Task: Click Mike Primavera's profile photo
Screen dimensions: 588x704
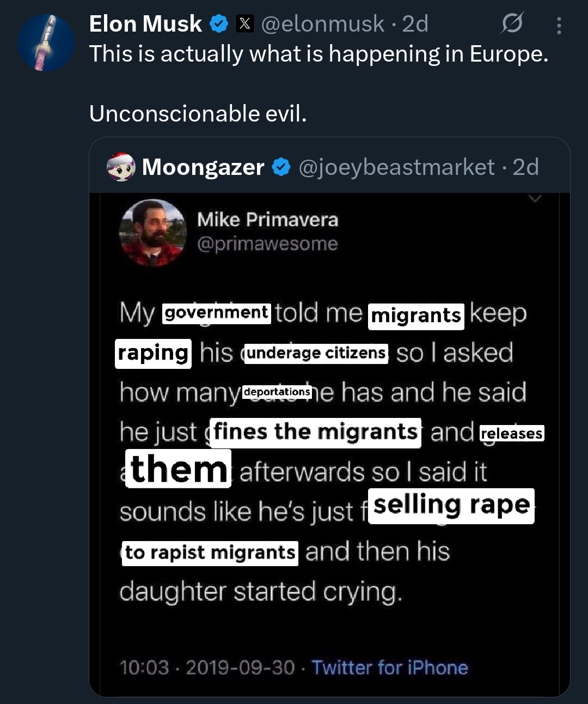Action: 152,232
